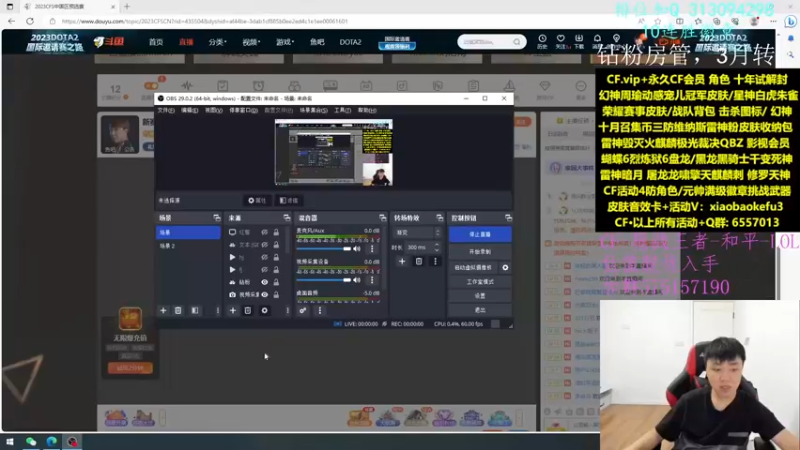
Task: Pop out the Controls dock panel
Action: [x=508, y=218]
